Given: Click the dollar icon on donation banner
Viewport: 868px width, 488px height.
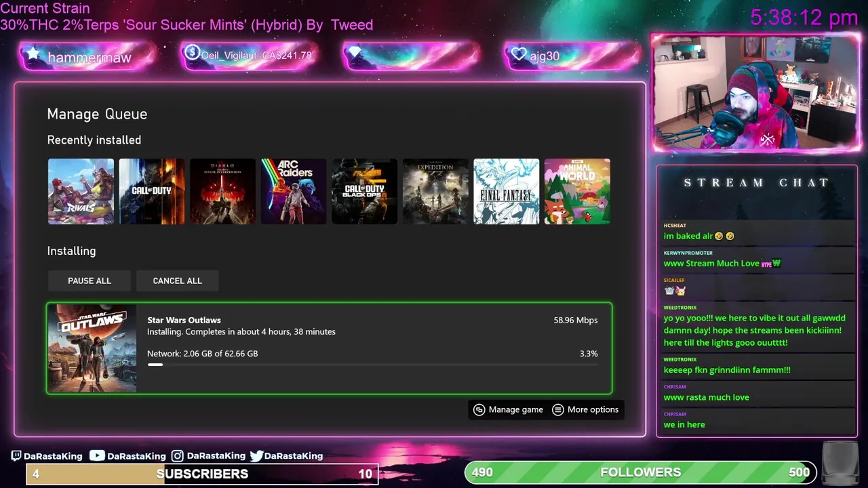Looking at the screenshot, I should (192, 53).
